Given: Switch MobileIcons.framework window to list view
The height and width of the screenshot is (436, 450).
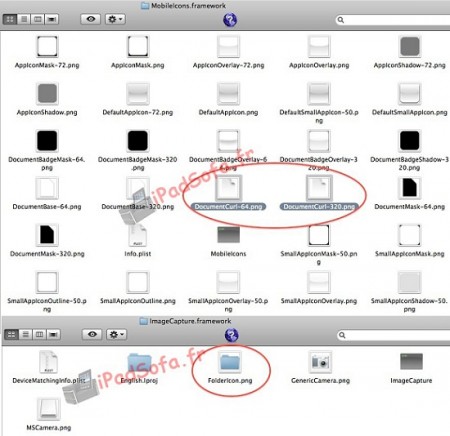Looking at the screenshot, I should (x=24, y=19).
